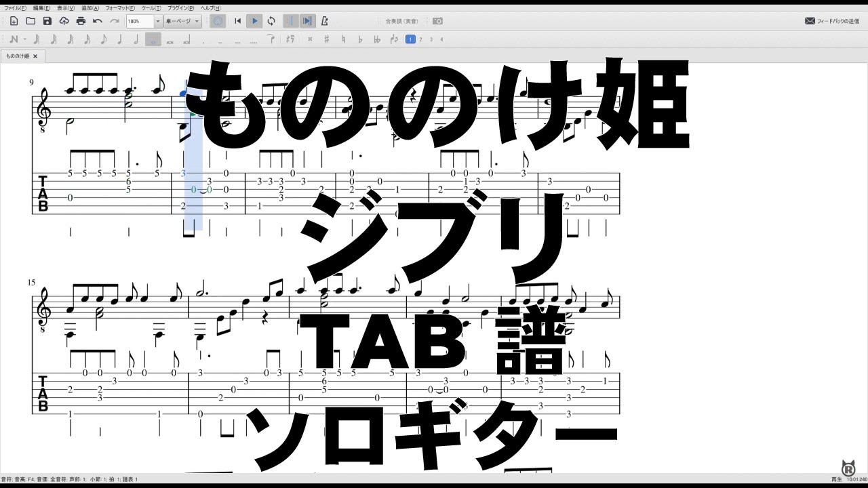Add a tie to the note
The height and width of the screenshot is (488, 868).
tap(269, 39)
